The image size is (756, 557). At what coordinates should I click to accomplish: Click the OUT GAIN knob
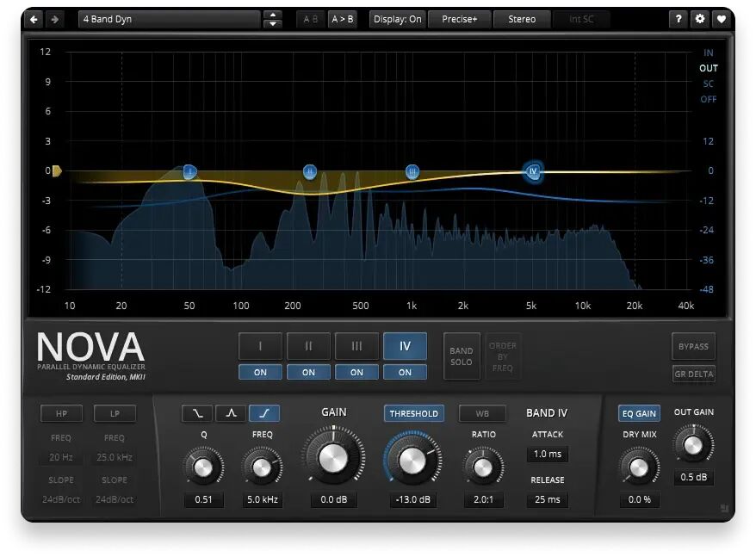point(693,444)
